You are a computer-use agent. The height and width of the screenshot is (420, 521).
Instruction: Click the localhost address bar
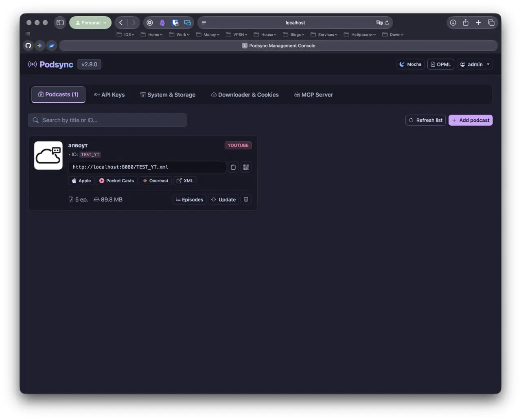[x=295, y=23]
